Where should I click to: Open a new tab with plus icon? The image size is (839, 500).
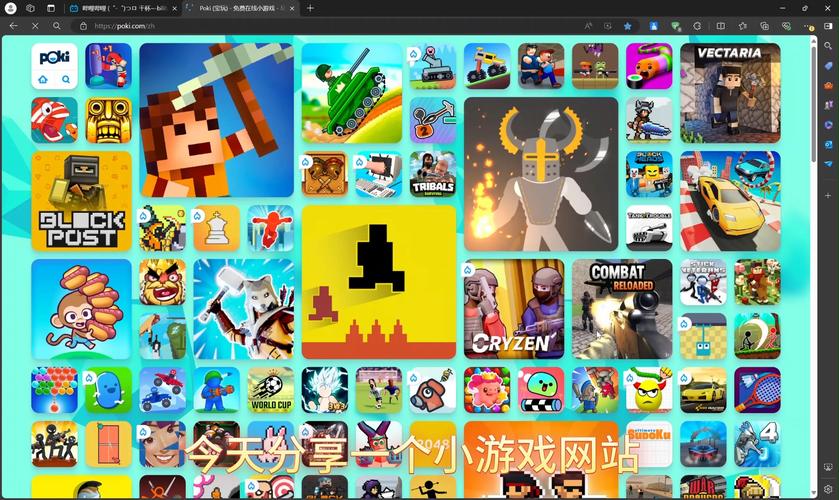310,8
